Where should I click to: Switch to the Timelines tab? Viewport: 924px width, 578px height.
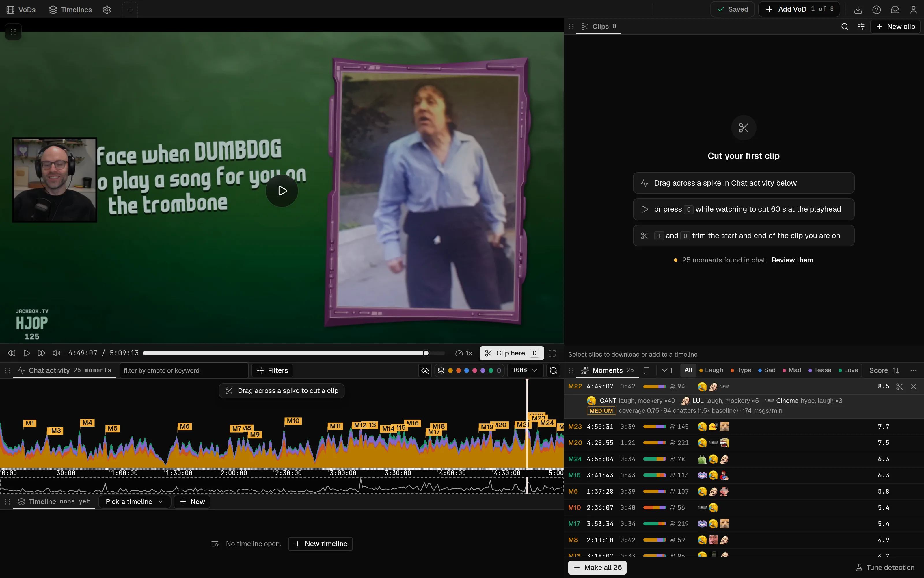[x=70, y=10]
